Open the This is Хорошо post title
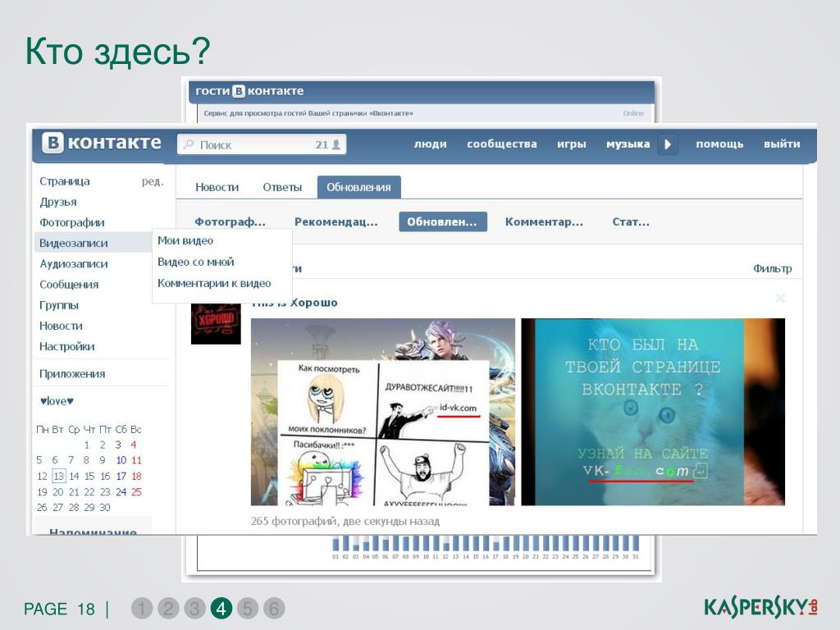 coord(294,302)
